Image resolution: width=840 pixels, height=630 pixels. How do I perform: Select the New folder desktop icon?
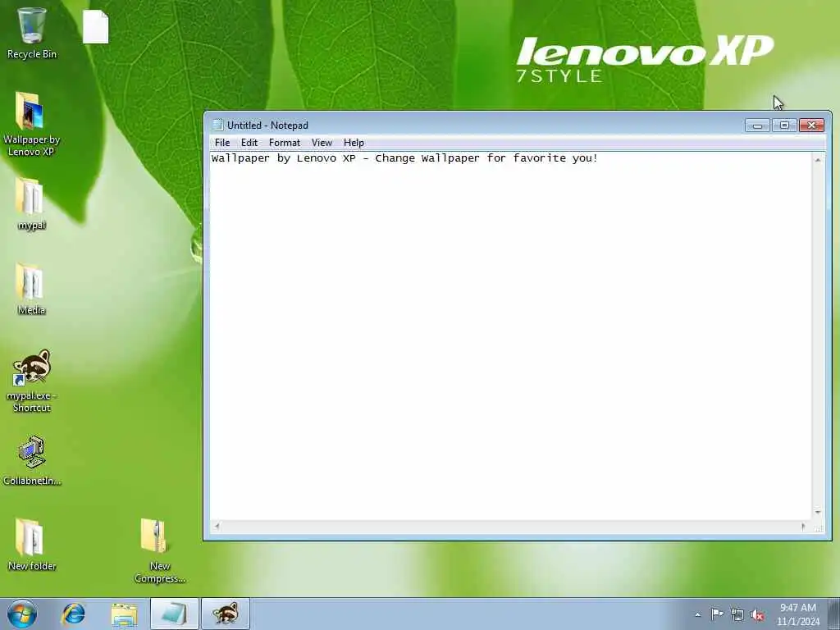coord(32,545)
